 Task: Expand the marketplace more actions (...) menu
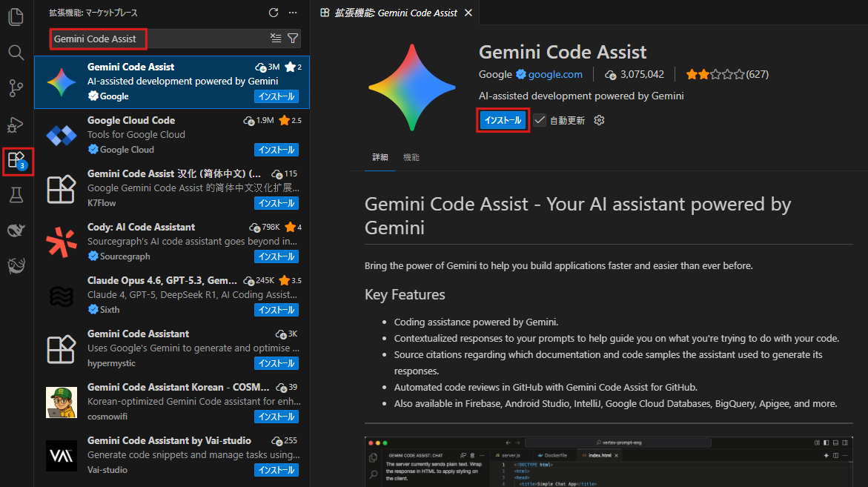coord(293,13)
